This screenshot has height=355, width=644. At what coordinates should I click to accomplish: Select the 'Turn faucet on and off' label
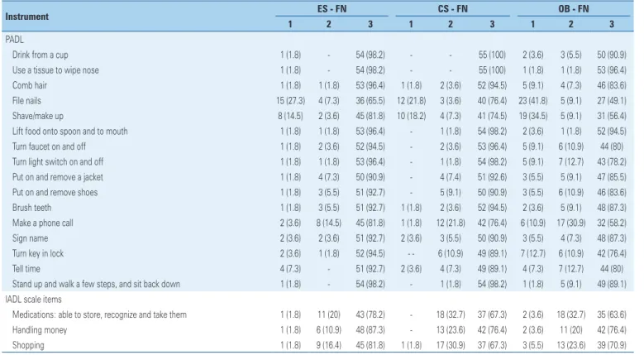click(49, 146)
